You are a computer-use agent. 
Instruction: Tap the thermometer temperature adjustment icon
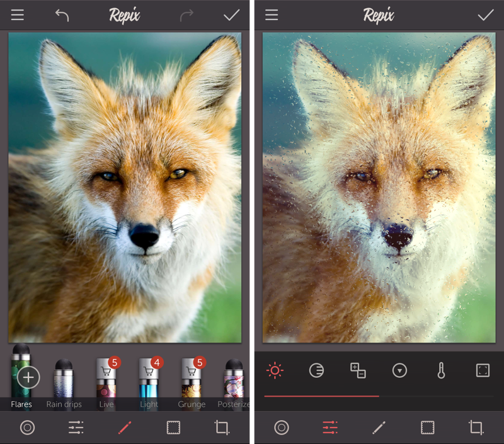[441, 370]
